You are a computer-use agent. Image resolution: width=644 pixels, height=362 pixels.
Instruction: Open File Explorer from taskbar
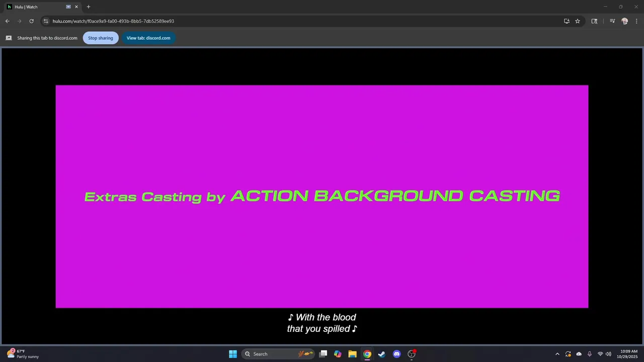tap(353, 354)
